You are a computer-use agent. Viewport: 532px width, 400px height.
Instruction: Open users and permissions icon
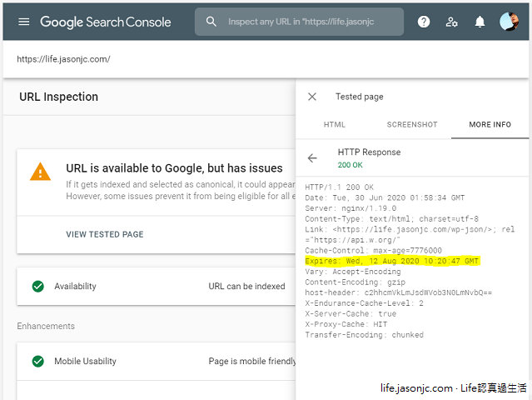point(452,22)
